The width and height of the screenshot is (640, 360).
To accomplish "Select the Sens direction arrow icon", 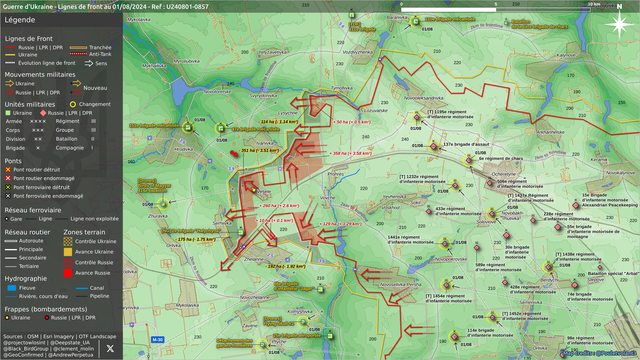I will (89, 63).
